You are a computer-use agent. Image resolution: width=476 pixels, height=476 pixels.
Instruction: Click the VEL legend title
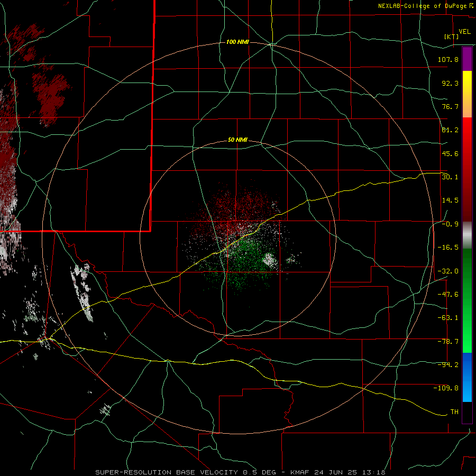pyautogui.click(x=464, y=32)
